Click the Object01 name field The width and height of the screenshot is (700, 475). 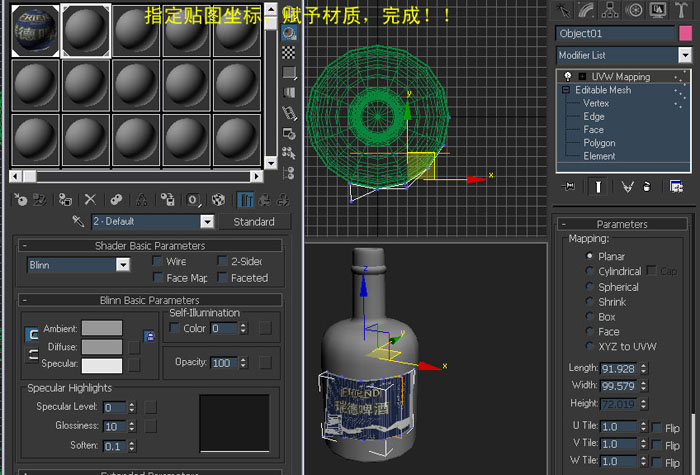(x=615, y=33)
